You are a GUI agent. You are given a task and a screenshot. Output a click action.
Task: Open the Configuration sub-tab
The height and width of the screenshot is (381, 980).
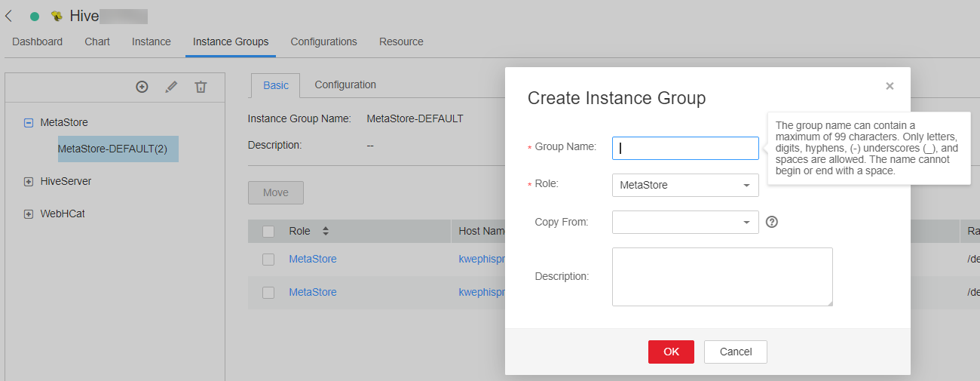pos(345,84)
